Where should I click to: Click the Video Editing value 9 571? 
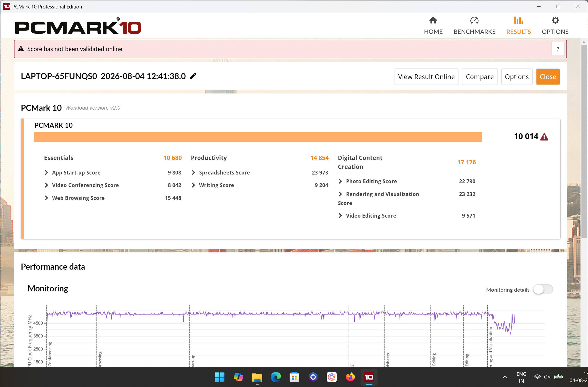tap(468, 215)
